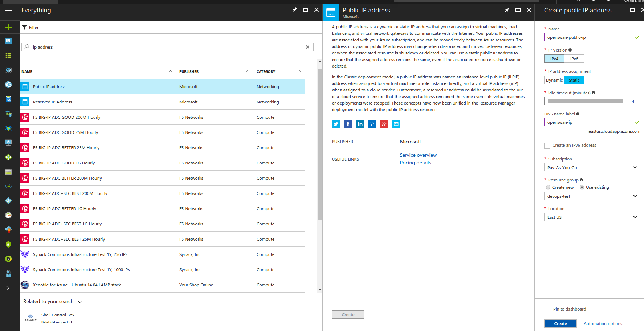This screenshot has width=644, height=331.
Task: Click the Idle timeout minutes value field
Action: pos(633,101)
